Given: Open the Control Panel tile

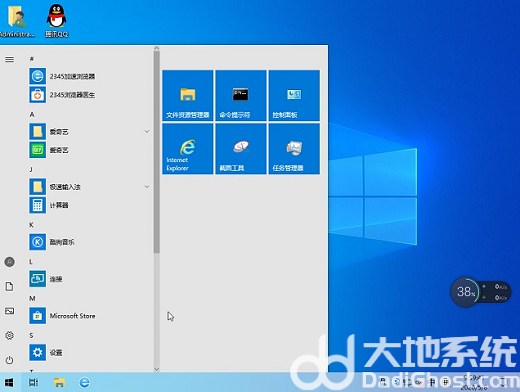Looking at the screenshot, I should point(294,95).
